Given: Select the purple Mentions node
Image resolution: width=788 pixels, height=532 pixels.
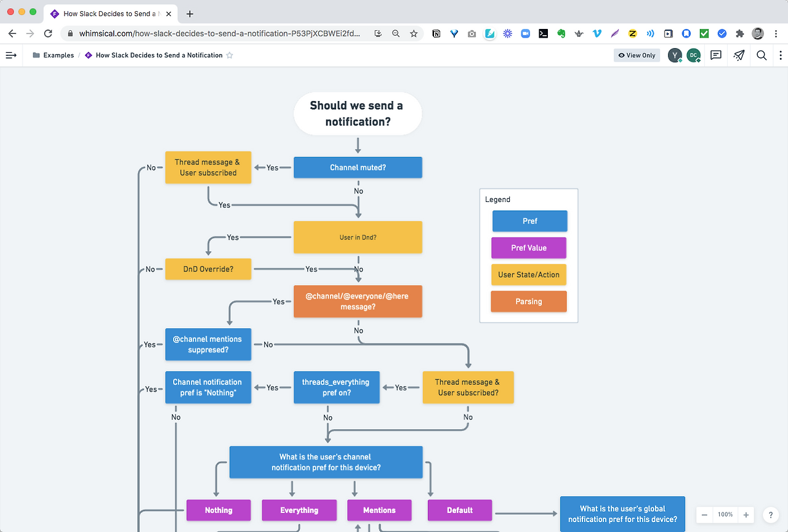Looking at the screenshot, I should coord(379,510).
